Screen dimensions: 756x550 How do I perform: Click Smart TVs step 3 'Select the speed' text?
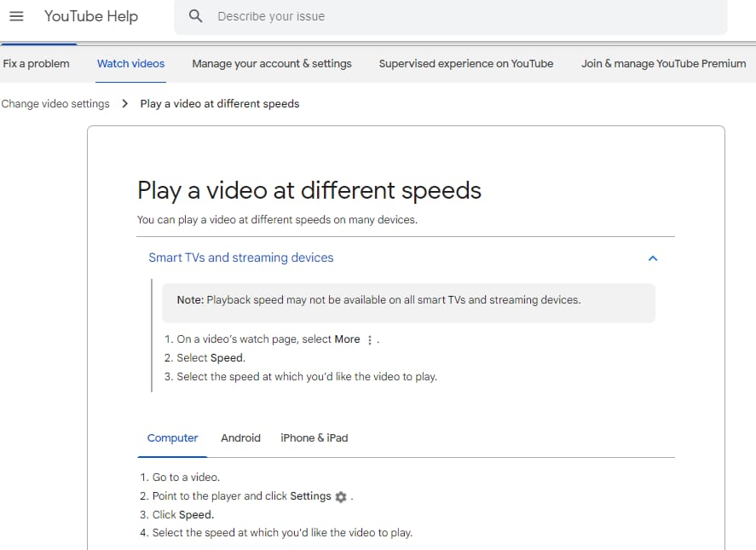click(307, 377)
